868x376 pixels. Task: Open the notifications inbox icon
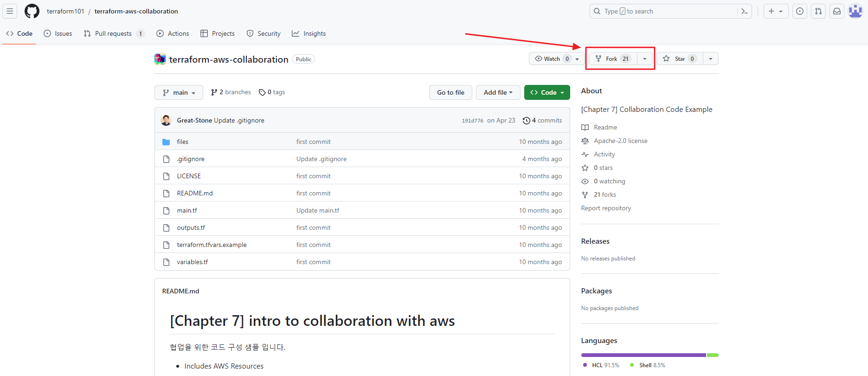coord(837,11)
